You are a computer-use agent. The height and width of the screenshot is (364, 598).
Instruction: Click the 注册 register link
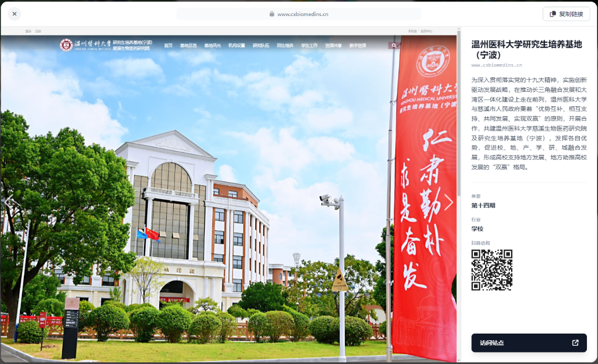coord(38,32)
